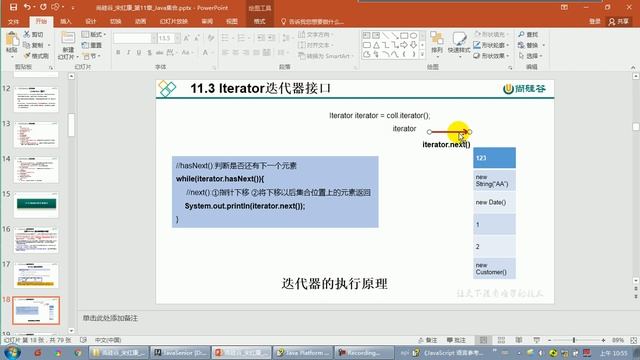Toggle underline formatting
640x360 pixels.
click(139, 52)
